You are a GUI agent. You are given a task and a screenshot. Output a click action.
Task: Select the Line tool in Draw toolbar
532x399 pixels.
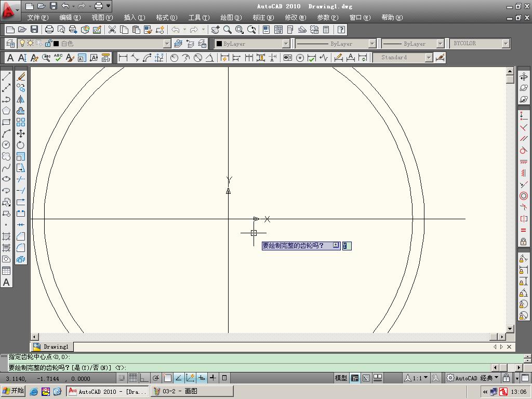coord(6,77)
